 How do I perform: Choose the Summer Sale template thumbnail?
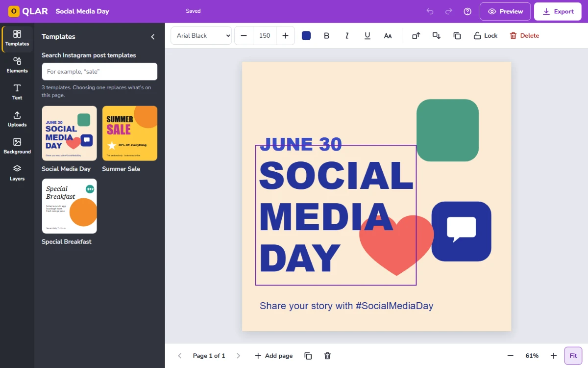[x=130, y=133]
